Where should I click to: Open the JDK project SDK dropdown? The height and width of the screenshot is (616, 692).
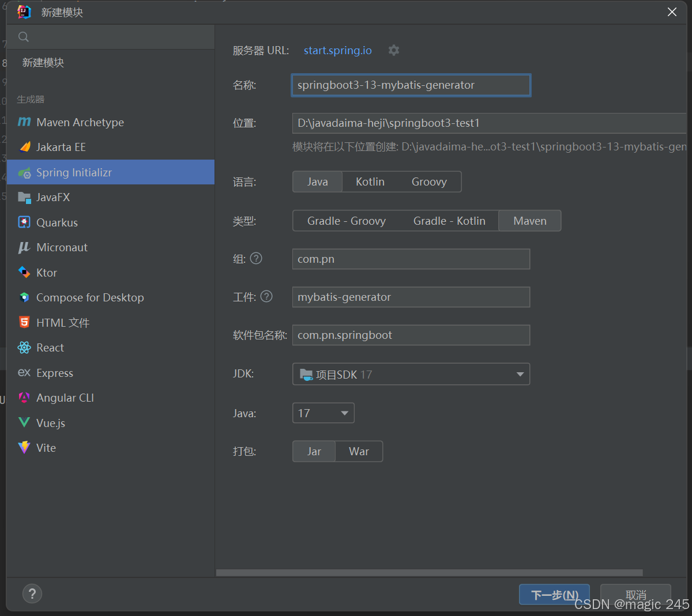411,374
